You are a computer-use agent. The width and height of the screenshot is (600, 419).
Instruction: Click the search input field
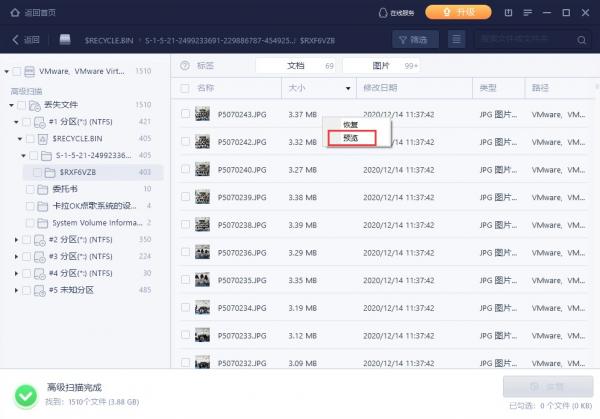coord(524,39)
